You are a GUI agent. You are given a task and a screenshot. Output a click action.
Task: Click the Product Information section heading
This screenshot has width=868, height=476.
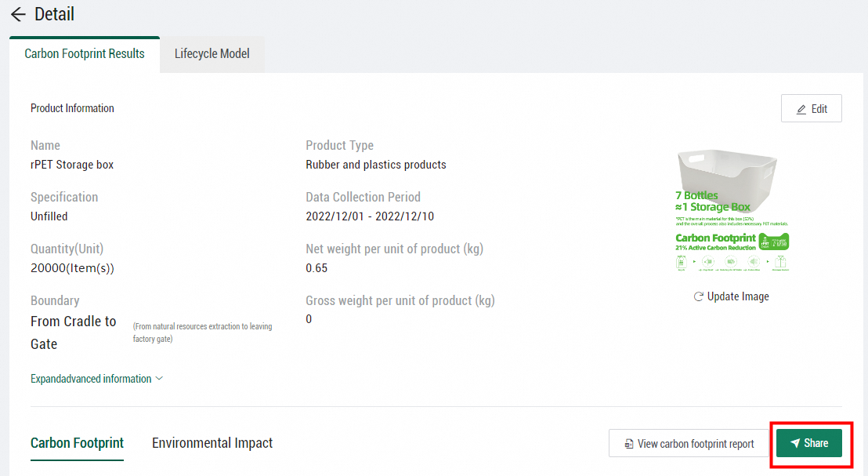[x=72, y=108]
